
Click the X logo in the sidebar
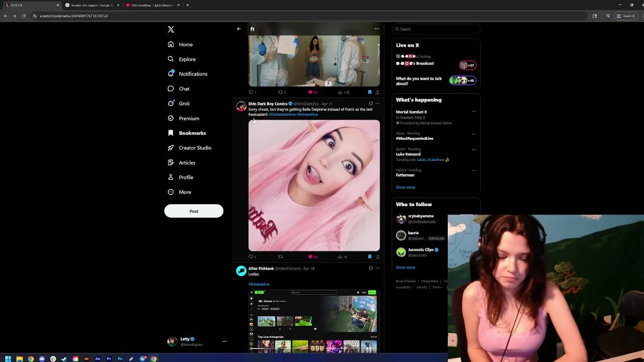pyautogui.click(x=171, y=30)
